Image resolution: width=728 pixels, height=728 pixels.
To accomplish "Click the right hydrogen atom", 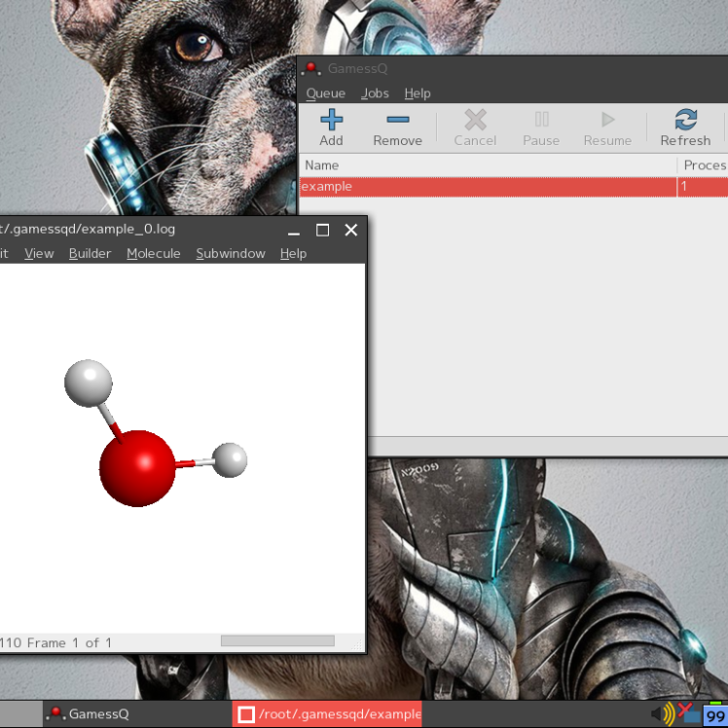I will [230, 460].
